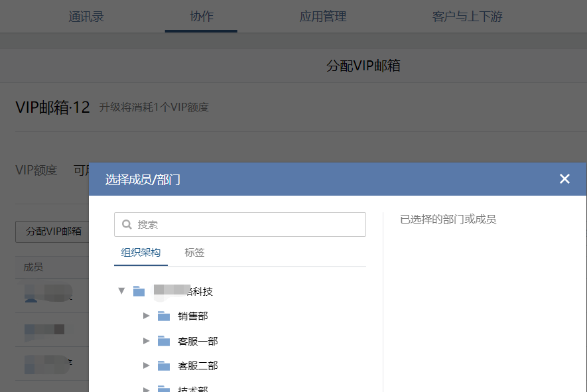Click the 客服一部 folder icon

click(164, 341)
